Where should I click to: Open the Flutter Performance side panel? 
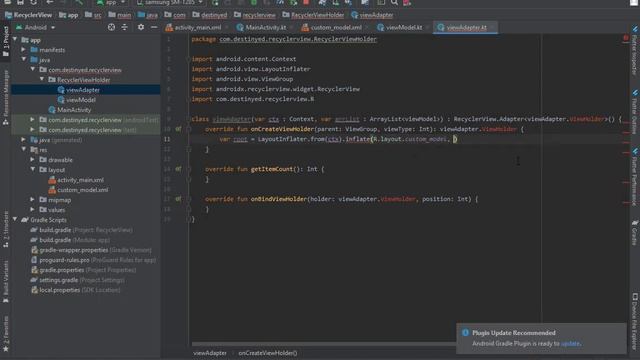(635, 177)
